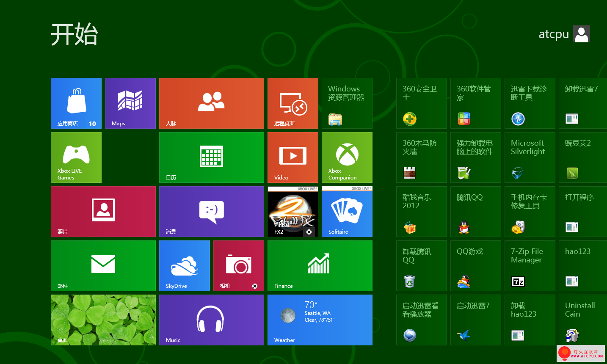Open the 远程桌面 remote desktop tile
Viewport: 607px width, 364px height.
(292, 103)
